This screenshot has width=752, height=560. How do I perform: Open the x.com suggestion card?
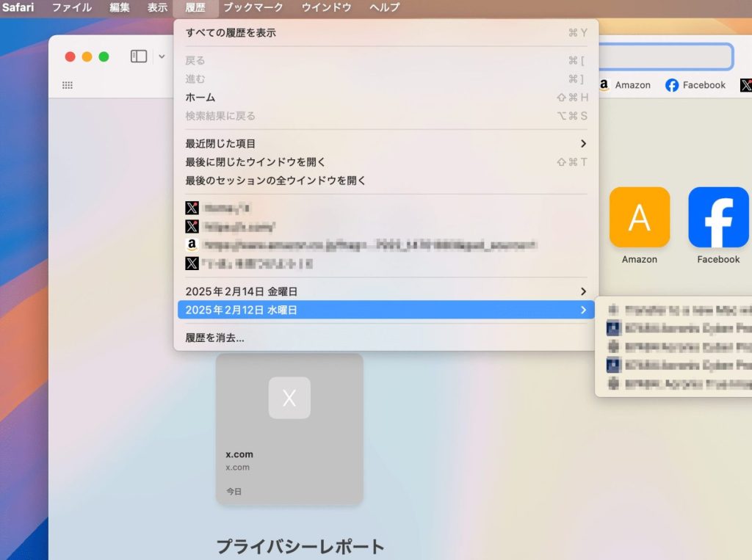click(x=289, y=429)
